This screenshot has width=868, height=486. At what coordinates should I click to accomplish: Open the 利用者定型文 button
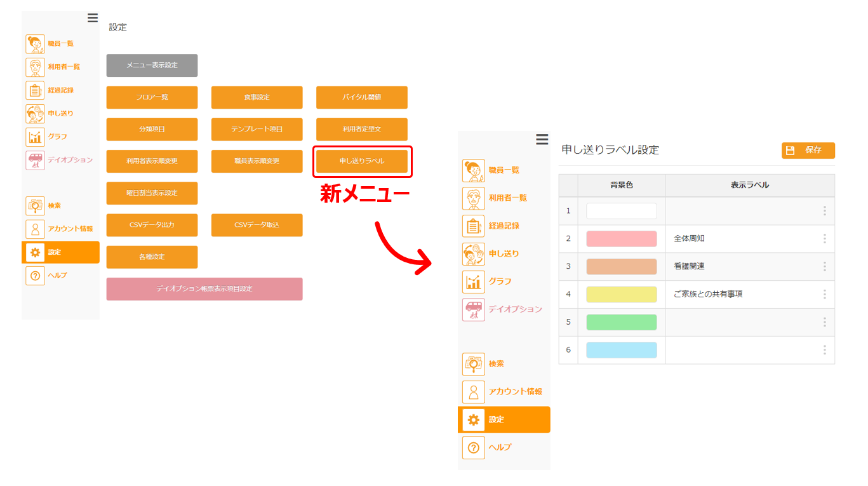click(362, 129)
